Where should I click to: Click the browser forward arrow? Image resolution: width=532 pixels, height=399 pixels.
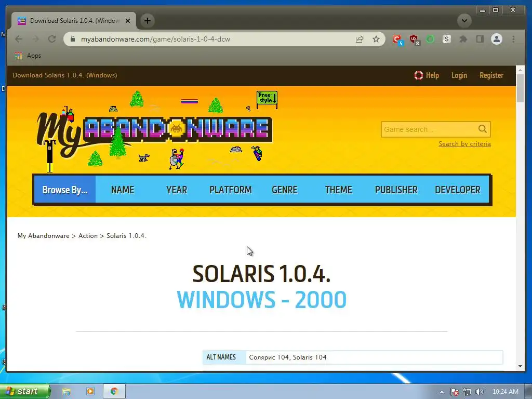tap(35, 39)
